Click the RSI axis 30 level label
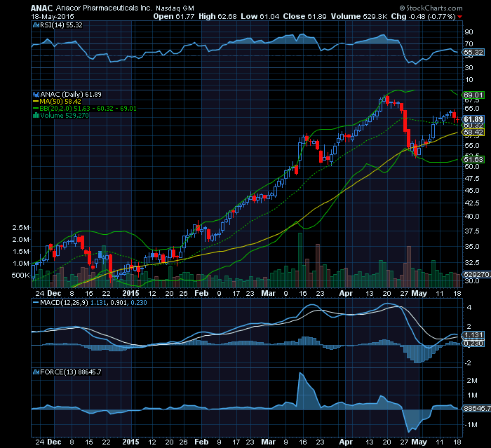The image size is (491, 448). tap(469, 67)
